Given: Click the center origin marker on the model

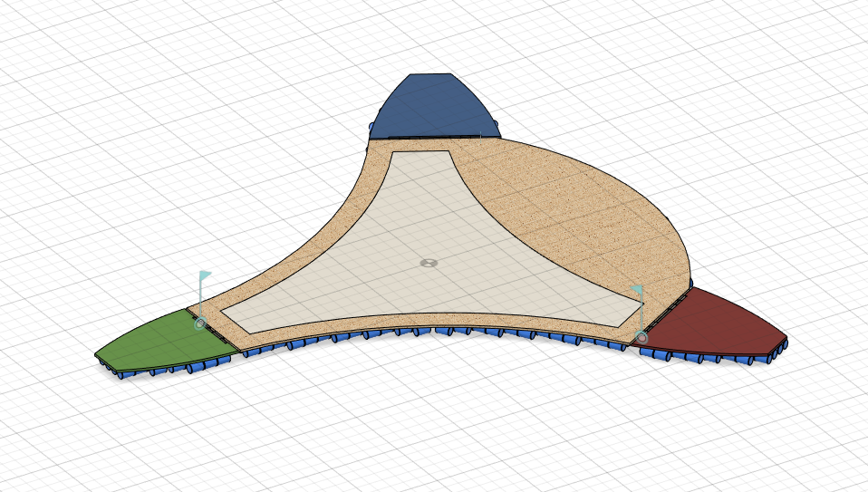Looking at the screenshot, I should [x=429, y=263].
